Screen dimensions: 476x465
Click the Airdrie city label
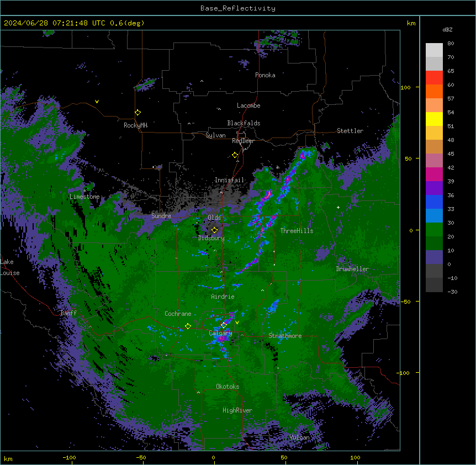(223, 297)
